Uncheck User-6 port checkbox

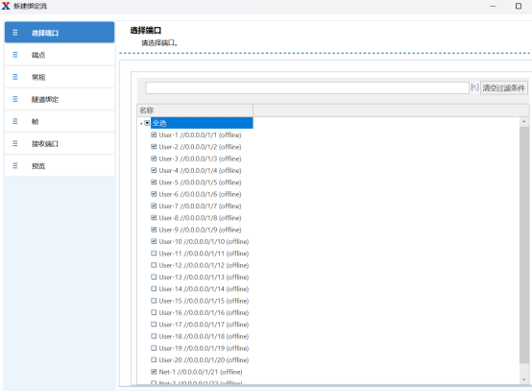point(154,194)
